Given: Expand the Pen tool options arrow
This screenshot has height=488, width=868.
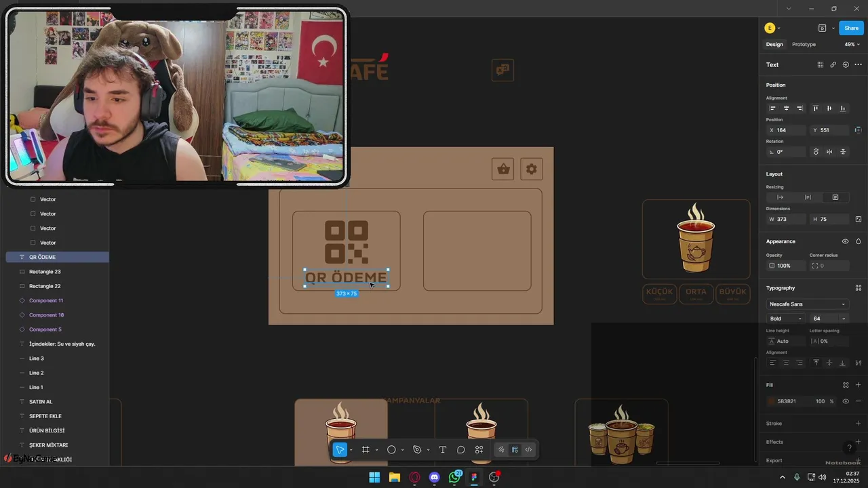Looking at the screenshot, I should click(428, 450).
